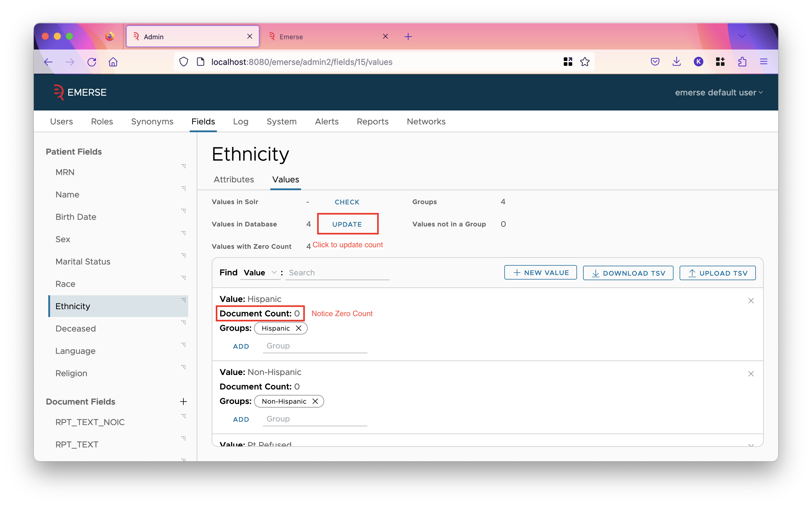
Task: Remove the Hispanic group chip
Action: coord(299,328)
